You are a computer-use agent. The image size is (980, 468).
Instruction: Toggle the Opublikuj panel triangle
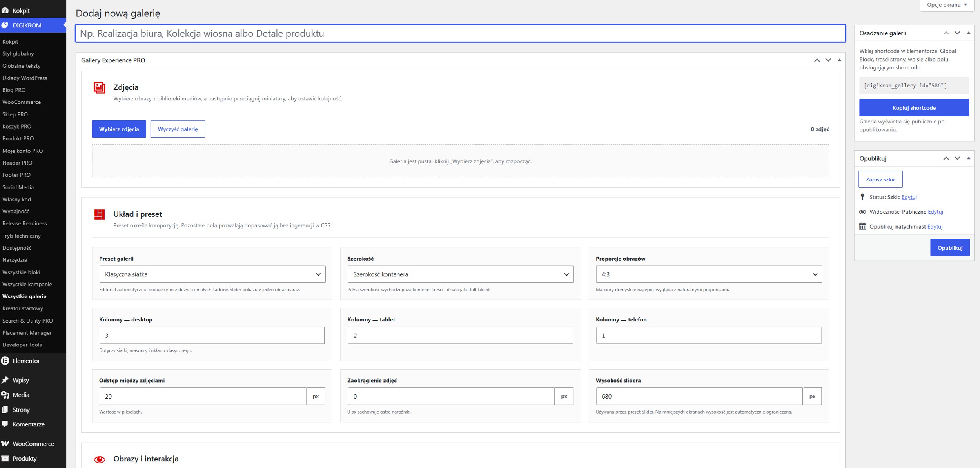(x=969, y=158)
